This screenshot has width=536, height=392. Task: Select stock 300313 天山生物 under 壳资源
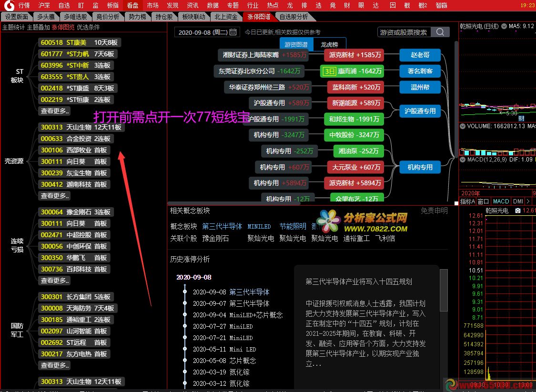point(81,127)
